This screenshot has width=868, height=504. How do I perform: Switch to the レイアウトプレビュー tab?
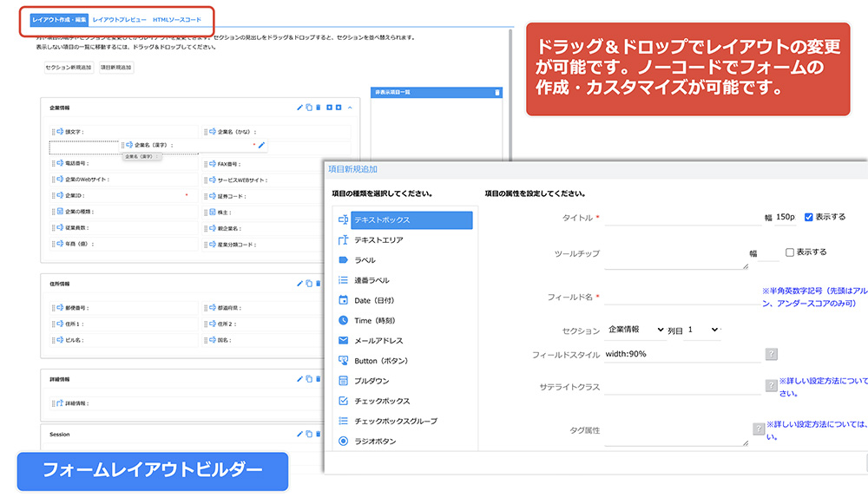click(x=120, y=19)
